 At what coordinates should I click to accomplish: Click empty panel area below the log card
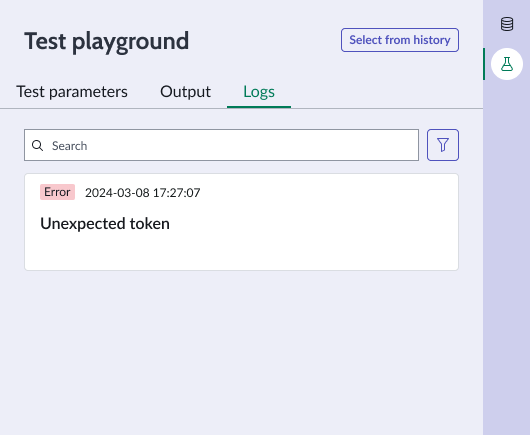[x=241, y=352]
